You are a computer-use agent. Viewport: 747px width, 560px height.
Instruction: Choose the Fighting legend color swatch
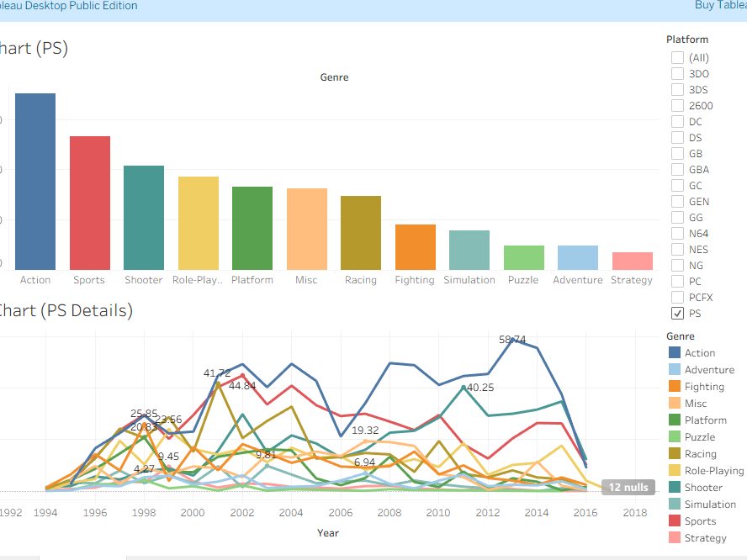[x=674, y=387]
